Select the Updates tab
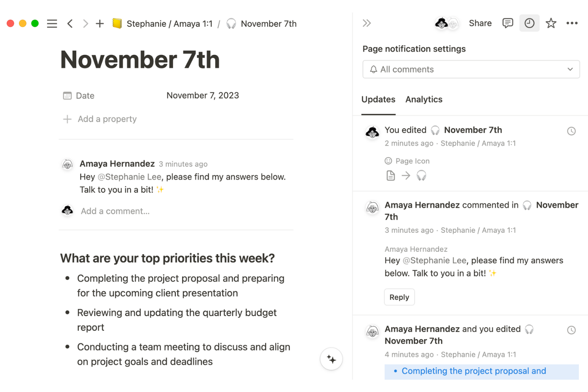 coord(378,99)
